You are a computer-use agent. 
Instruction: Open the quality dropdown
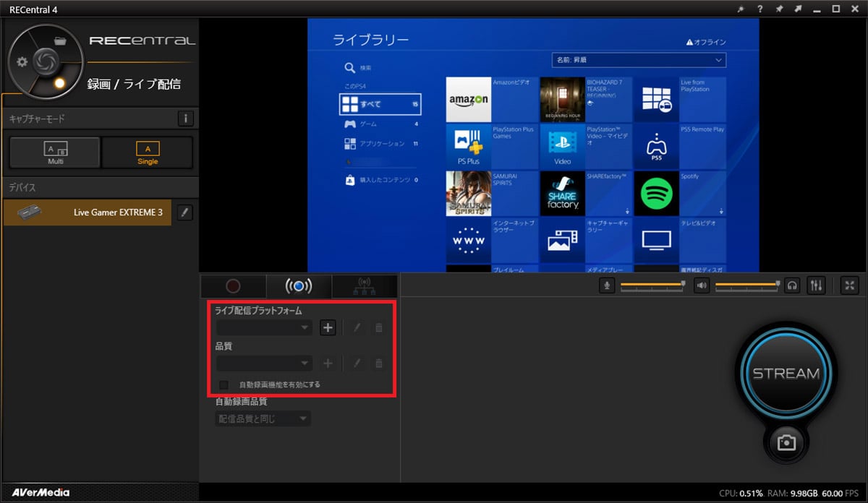264,363
